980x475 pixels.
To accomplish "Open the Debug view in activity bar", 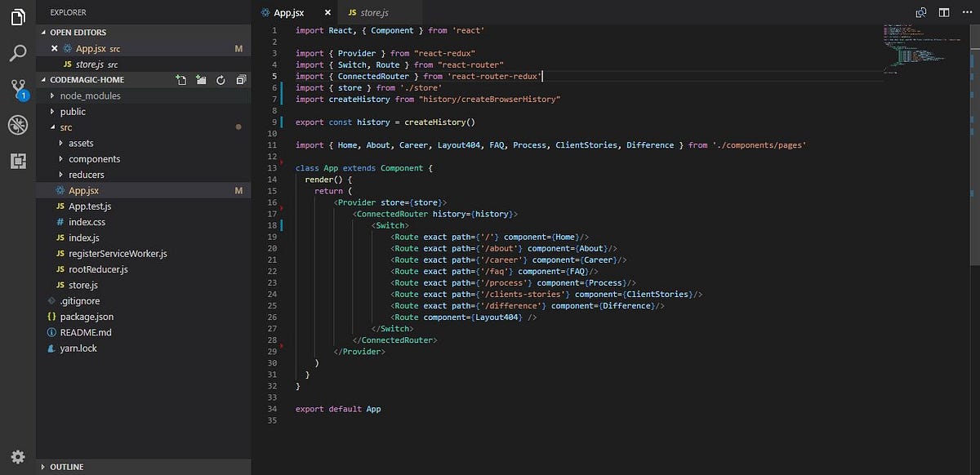I will click(x=17, y=125).
